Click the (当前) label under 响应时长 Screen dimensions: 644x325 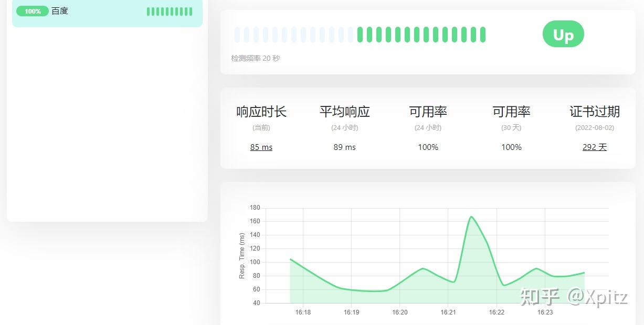(x=261, y=128)
